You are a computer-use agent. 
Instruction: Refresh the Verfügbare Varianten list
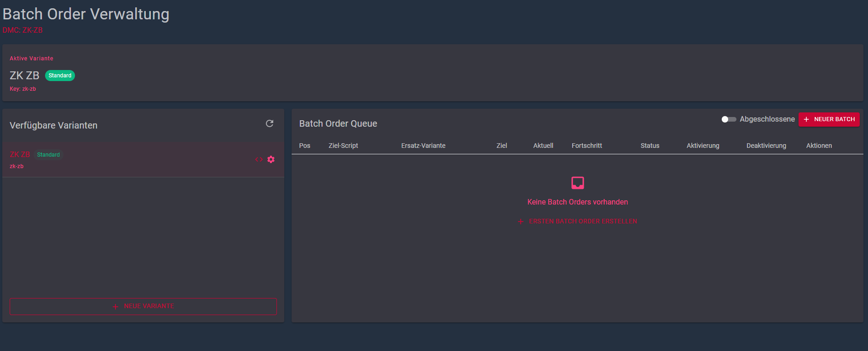point(270,123)
